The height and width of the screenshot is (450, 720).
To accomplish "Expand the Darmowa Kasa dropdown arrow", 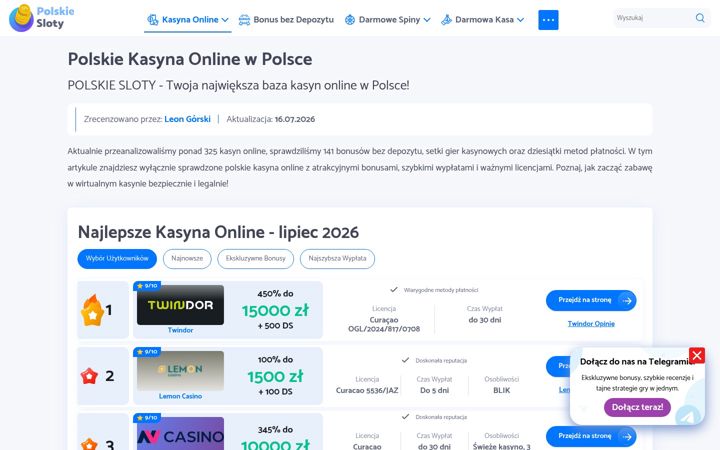I will (520, 20).
